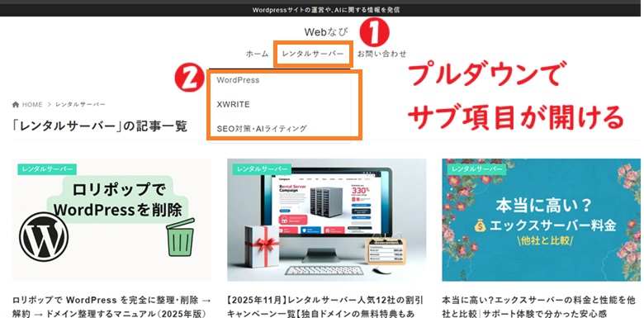Image resolution: width=644 pixels, height=318 pixels.
Task: Open the ホーム menu item
Action: coord(257,54)
